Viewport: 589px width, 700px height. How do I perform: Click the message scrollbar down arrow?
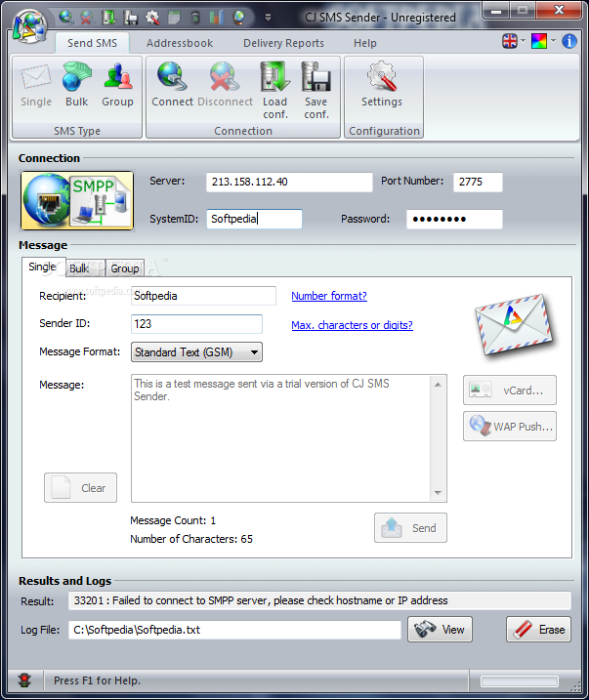(x=438, y=493)
